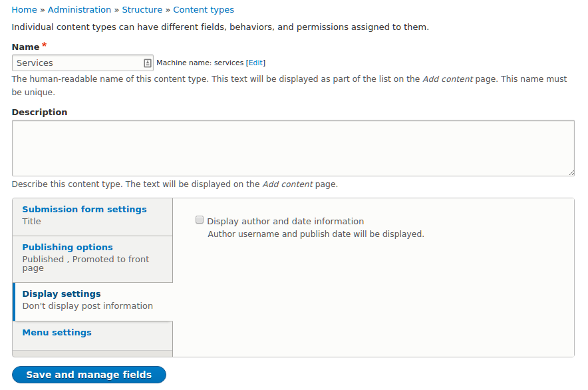This screenshot has height=390, width=588.
Task: Click the 'Published, Promoted to front page' summary
Action: coord(86,264)
